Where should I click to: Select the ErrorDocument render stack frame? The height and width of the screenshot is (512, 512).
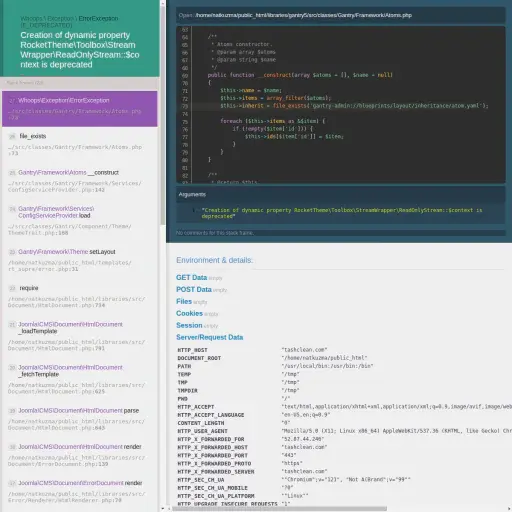click(x=80, y=492)
